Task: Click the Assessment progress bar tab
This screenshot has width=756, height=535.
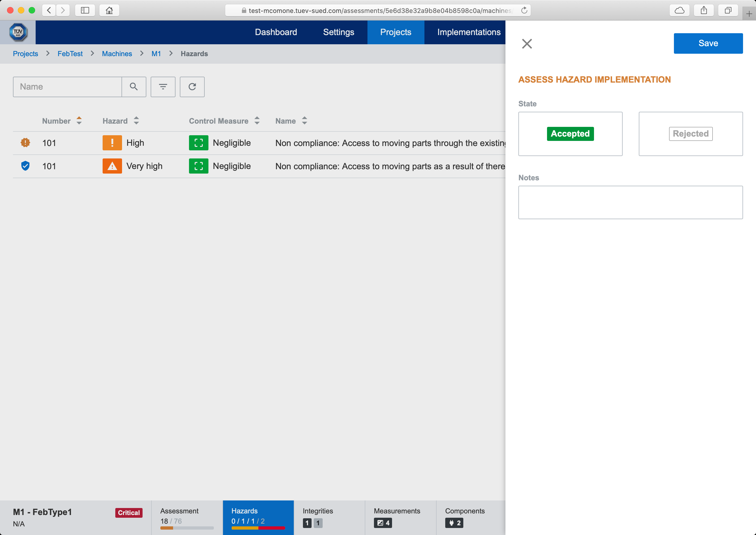Action: pos(187,517)
